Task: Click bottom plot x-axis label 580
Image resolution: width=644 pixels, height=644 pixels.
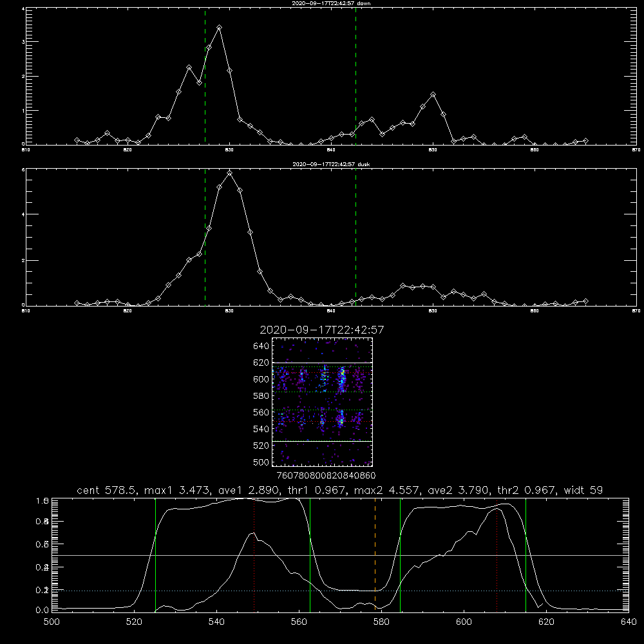Action: 381,622
